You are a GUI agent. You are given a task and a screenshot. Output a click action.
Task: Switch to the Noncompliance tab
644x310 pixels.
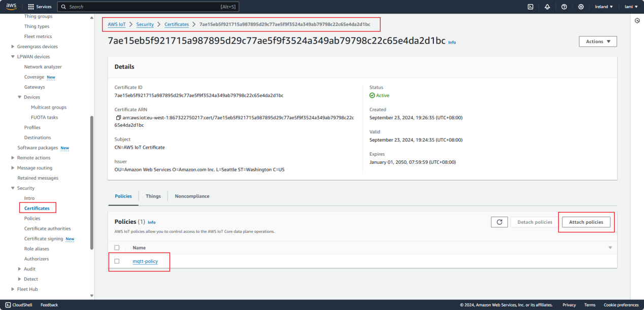pos(192,196)
